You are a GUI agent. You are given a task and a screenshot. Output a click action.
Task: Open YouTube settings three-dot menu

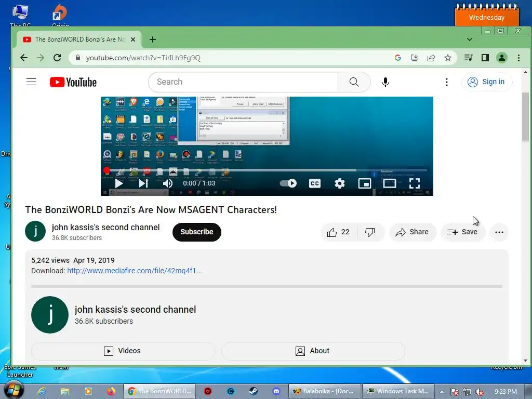[446, 82]
